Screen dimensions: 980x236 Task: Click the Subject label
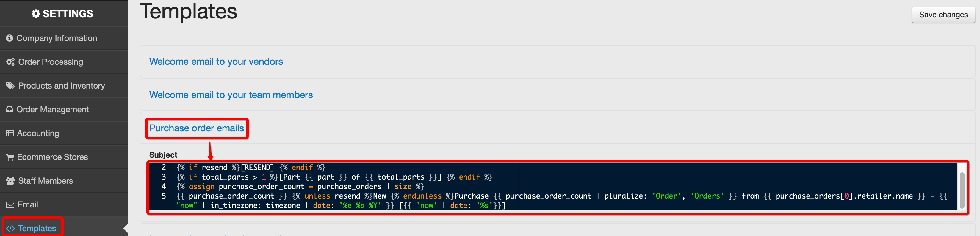(x=163, y=155)
